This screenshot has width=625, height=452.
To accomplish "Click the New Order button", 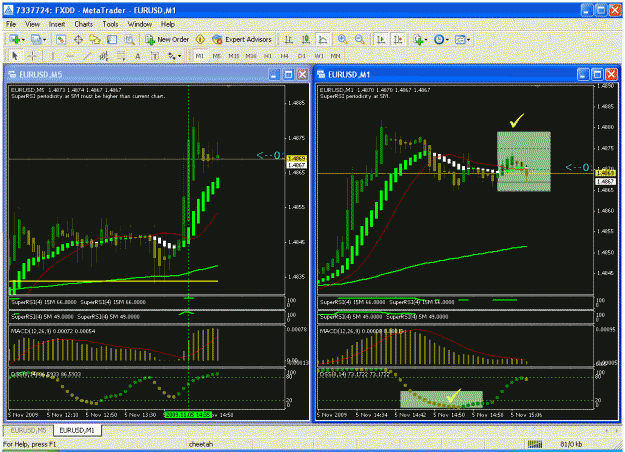I will (x=167, y=39).
